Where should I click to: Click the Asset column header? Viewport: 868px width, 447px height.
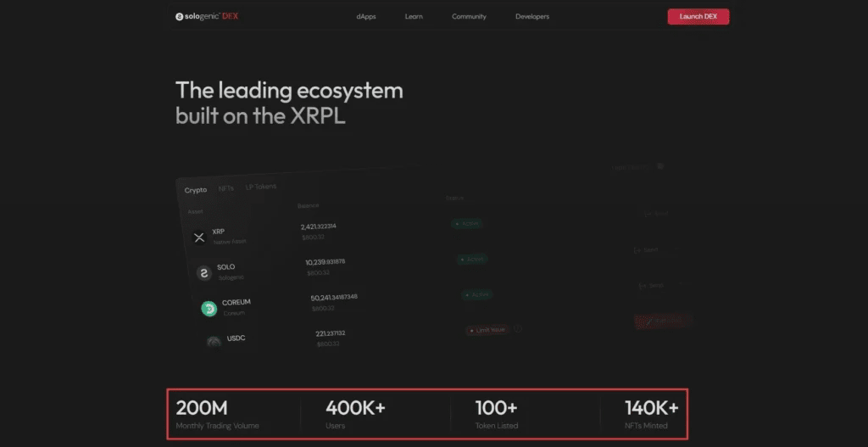pyautogui.click(x=195, y=211)
